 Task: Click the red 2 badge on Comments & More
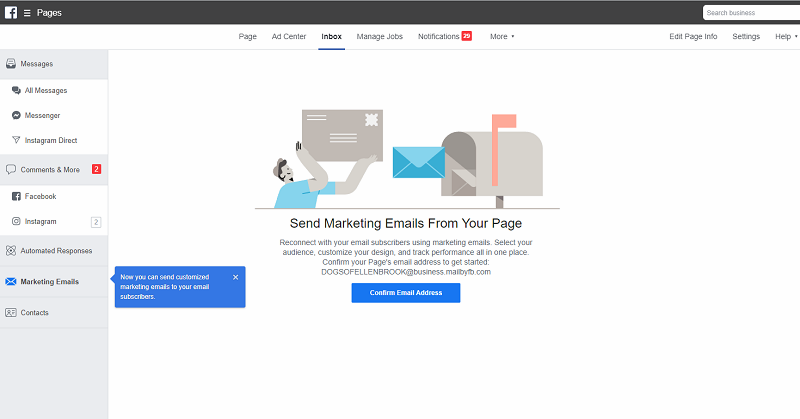tap(96, 169)
